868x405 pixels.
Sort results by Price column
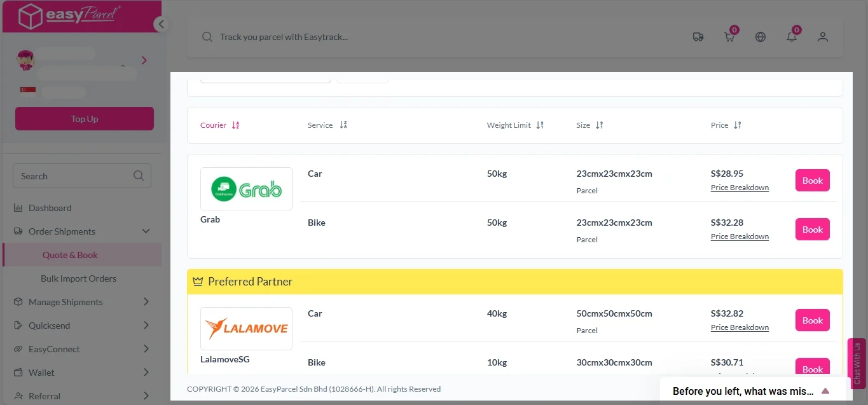tap(726, 125)
